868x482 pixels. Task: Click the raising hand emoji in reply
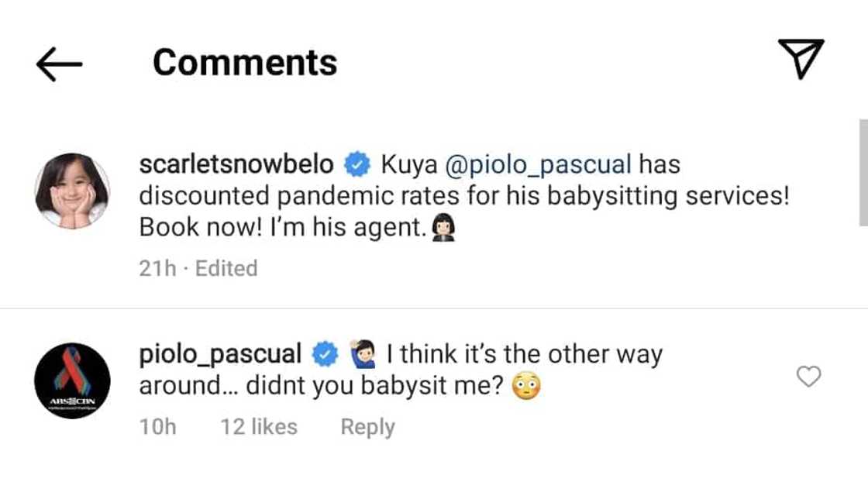point(363,355)
